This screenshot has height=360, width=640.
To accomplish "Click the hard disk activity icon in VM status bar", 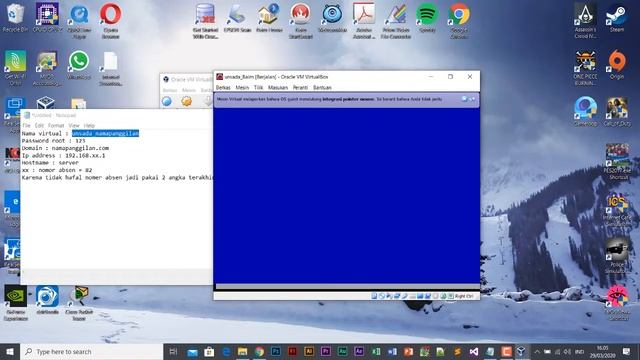I will click(374, 296).
